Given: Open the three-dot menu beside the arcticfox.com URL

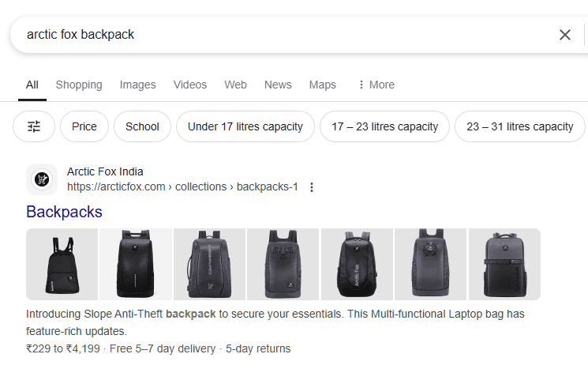Looking at the screenshot, I should click(x=312, y=187).
